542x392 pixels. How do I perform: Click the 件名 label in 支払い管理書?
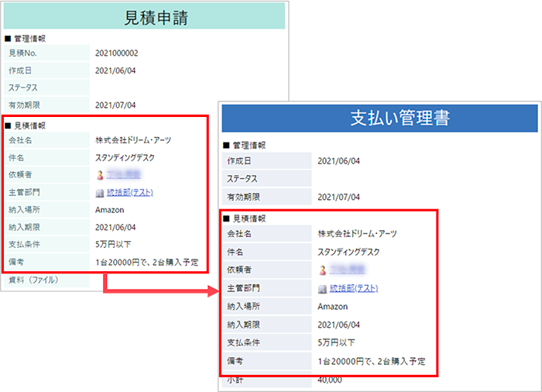(x=235, y=252)
